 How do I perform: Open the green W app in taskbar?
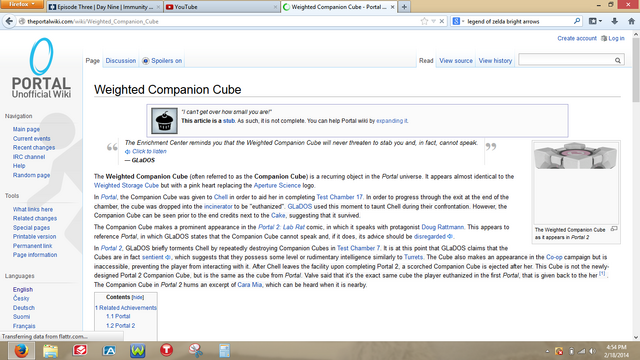click(x=138, y=351)
